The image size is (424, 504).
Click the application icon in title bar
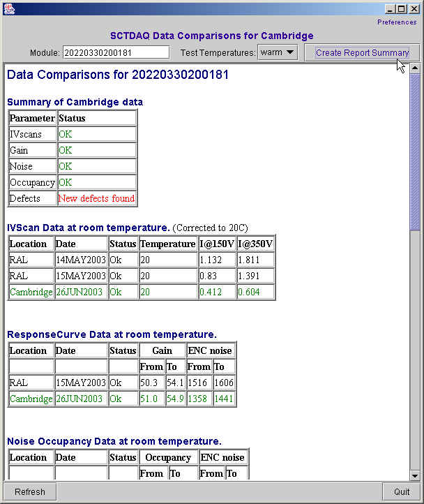coord(8,8)
